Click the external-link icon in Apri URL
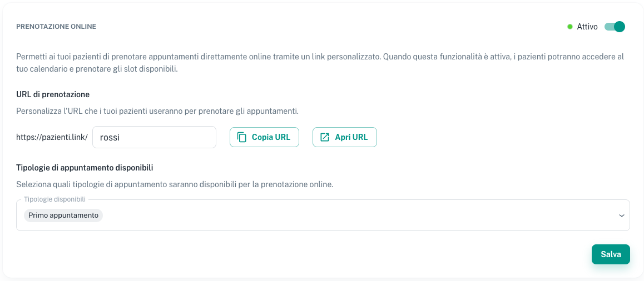644x281 pixels. 325,137
